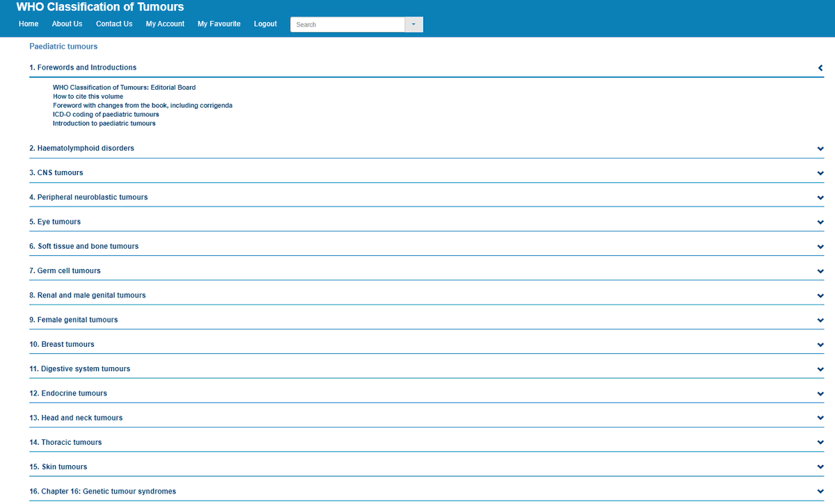Expand Renal and male genital tumours chevron
Image resolution: width=835 pixels, height=504 pixels.
[820, 295]
